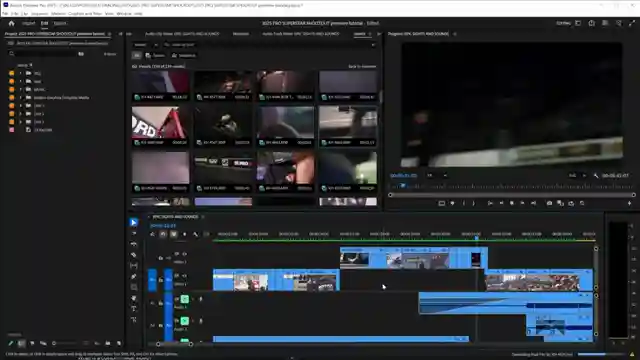Image resolution: width=640 pixels, height=360 pixels.
Task: Toggle Snap in timeline
Action: pyautogui.click(x=163, y=234)
